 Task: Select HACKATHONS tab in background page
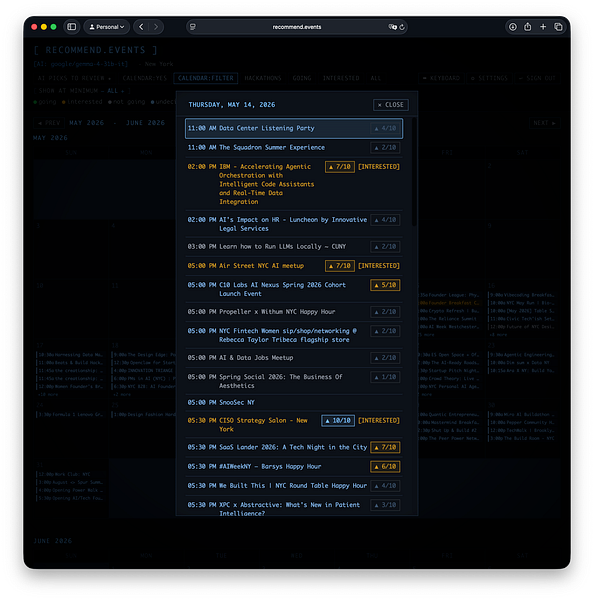(263, 78)
